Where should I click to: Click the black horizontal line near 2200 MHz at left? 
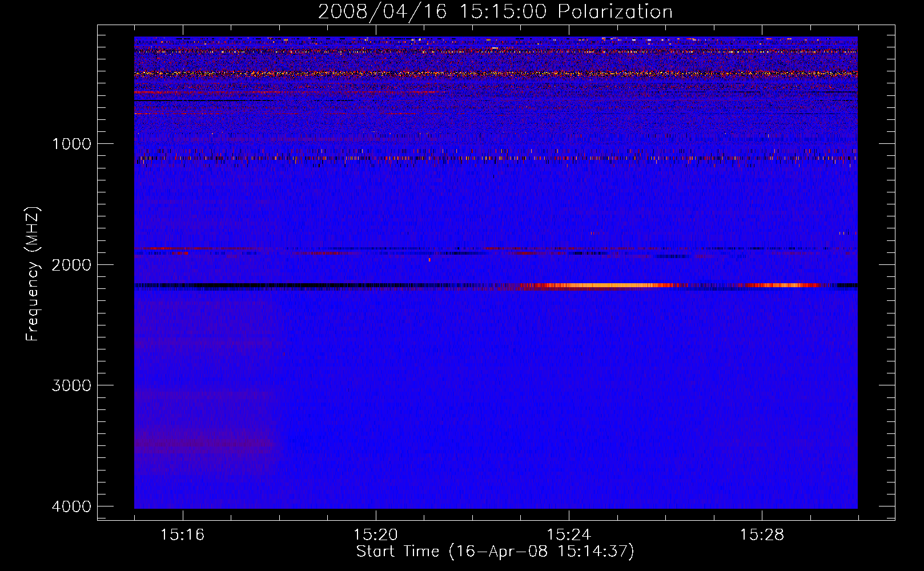(297, 285)
